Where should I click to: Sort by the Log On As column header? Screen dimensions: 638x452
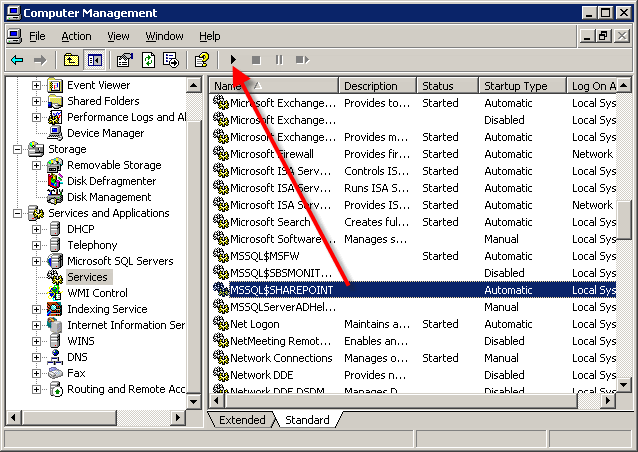[592, 86]
